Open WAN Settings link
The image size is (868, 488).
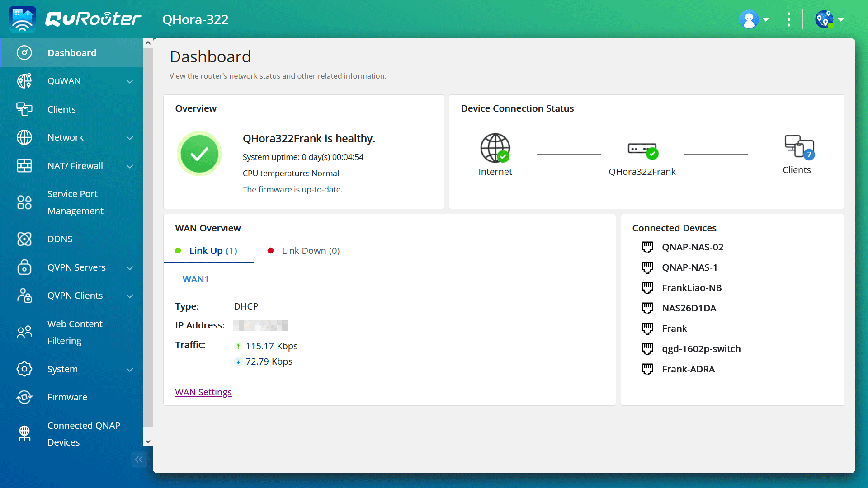point(203,392)
